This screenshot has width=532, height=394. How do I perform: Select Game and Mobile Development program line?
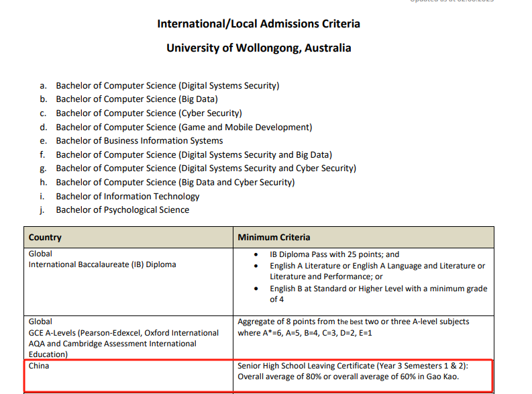pos(184,127)
